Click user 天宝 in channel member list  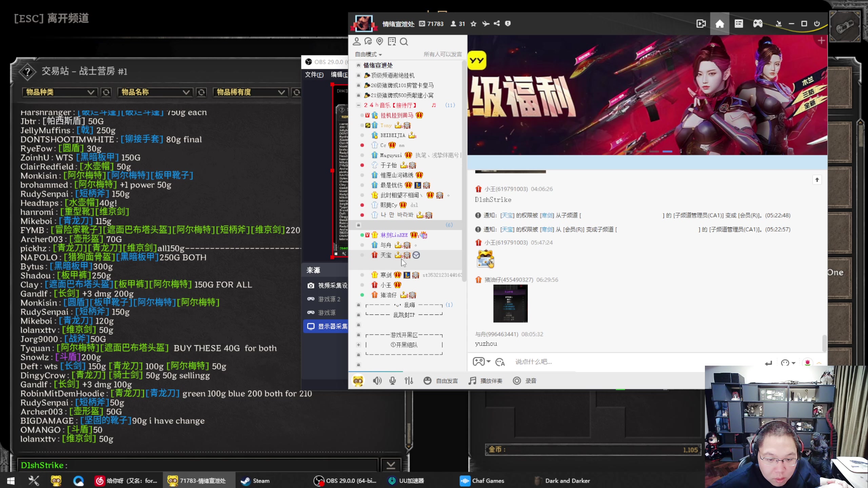point(386,256)
